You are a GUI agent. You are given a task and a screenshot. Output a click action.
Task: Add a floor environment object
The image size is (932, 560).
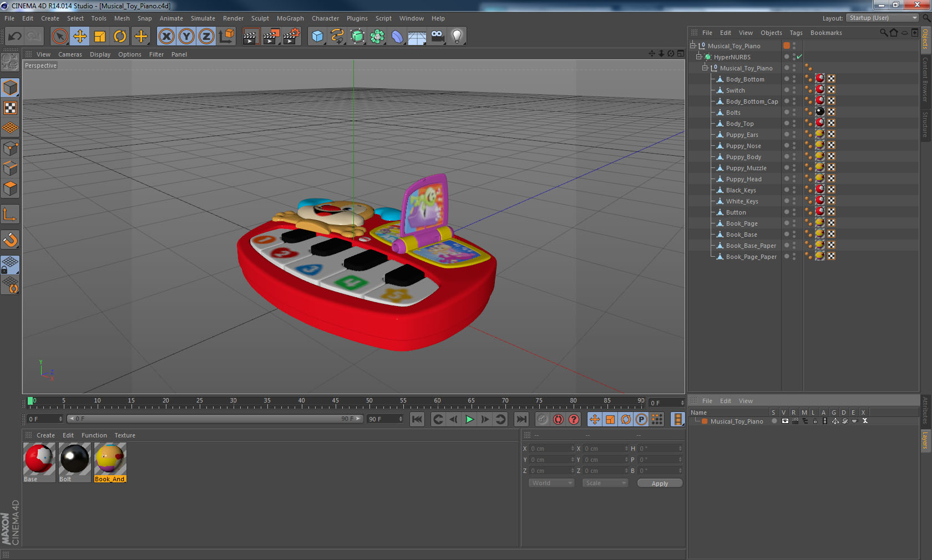click(x=417, y=37)
